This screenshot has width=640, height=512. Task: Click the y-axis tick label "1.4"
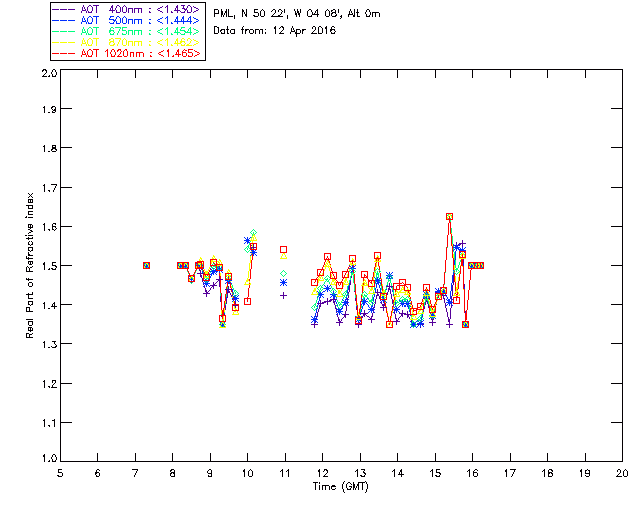click(x=49, y=305)
